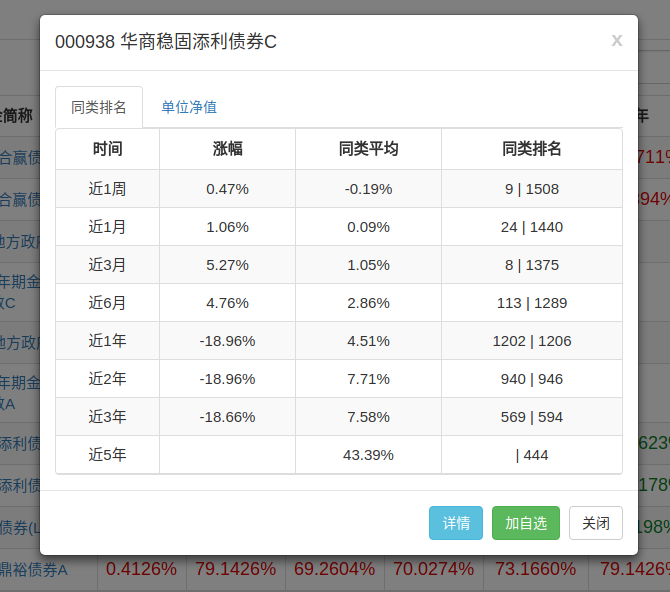Viewport: 670px width, 592px height.
Task: Click 69.2604% value in background table
Action: [334, 569]
